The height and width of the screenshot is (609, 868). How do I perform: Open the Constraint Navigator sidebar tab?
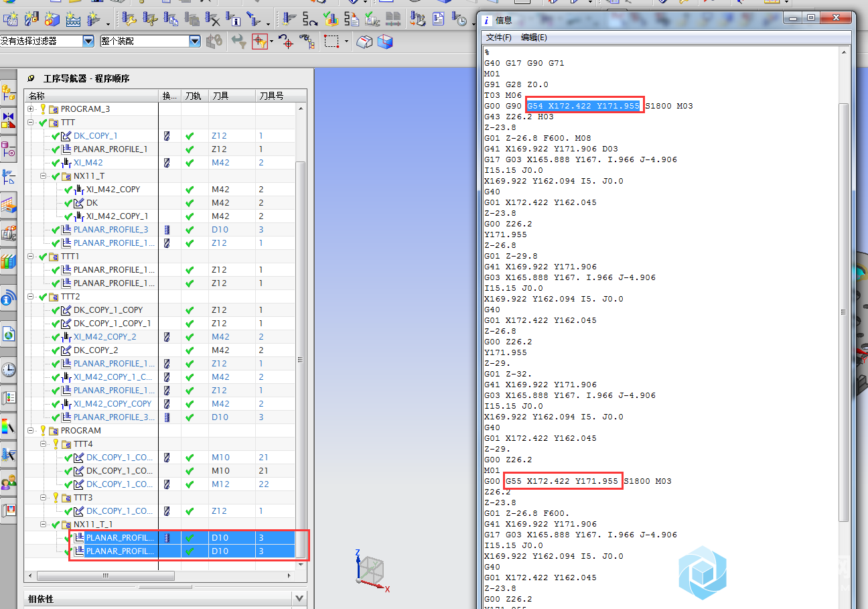tap(9, 121)
